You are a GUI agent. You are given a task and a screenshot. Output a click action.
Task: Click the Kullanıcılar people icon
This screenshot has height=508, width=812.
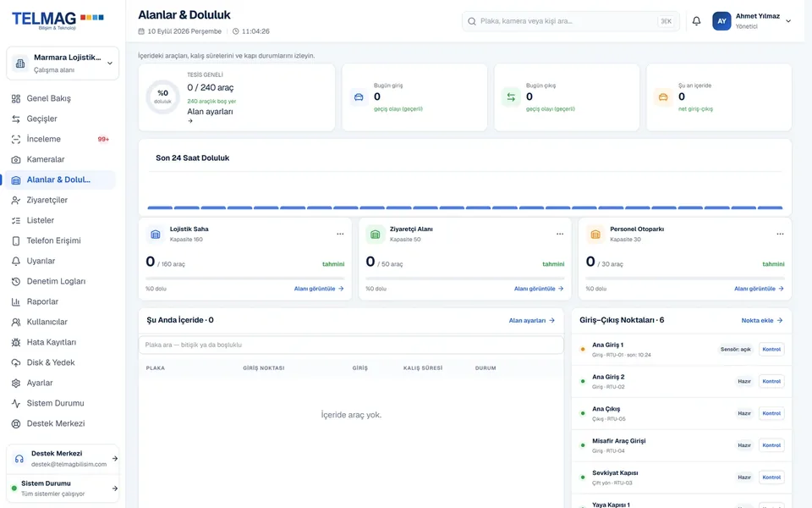16,322
